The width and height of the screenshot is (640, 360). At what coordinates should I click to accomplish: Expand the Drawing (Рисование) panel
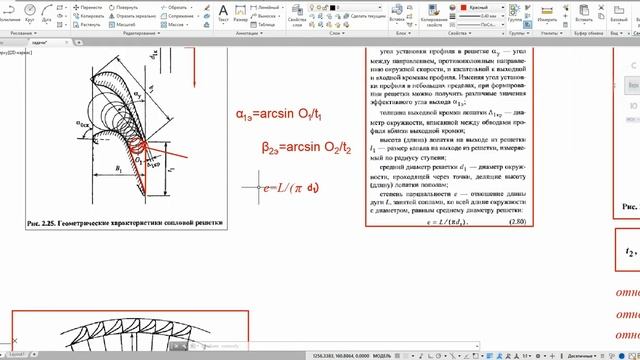(23, 33)
